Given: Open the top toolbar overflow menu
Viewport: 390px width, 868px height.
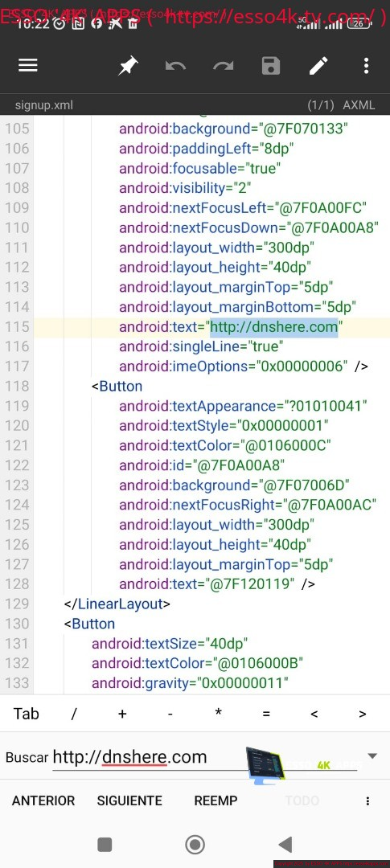Looking at the screenshot, I should pos(366,66).
